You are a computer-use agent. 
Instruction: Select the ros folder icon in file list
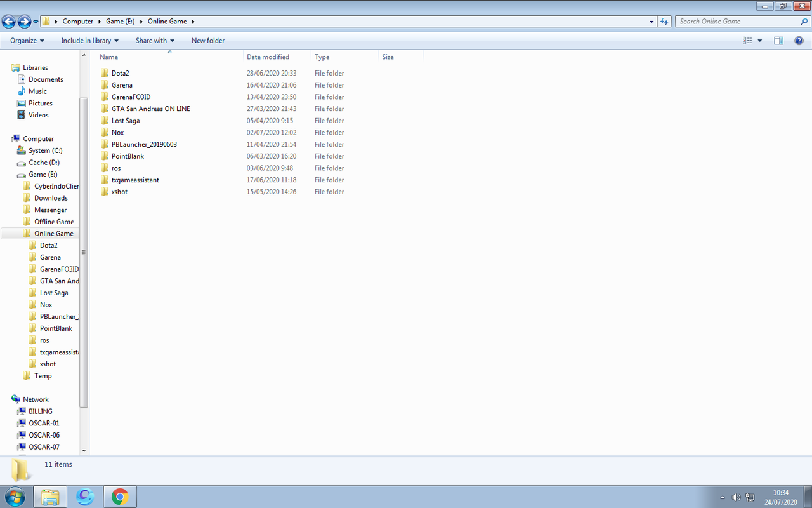[105, 168]
